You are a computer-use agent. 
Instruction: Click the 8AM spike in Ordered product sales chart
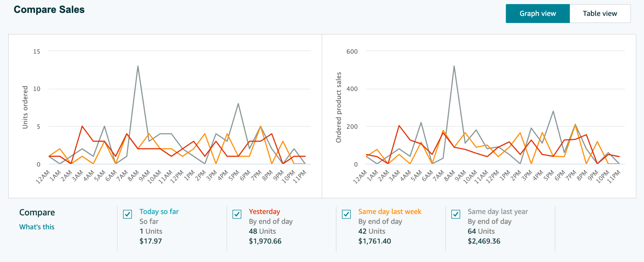pos(454,66)
